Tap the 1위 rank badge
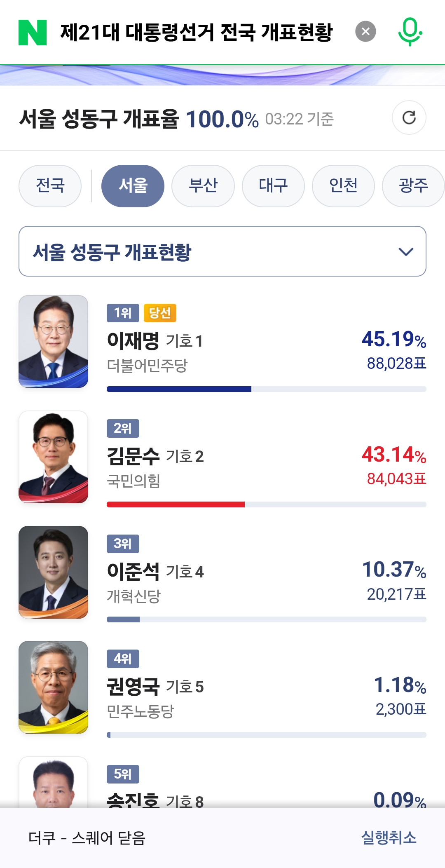 tap(123, 313)
